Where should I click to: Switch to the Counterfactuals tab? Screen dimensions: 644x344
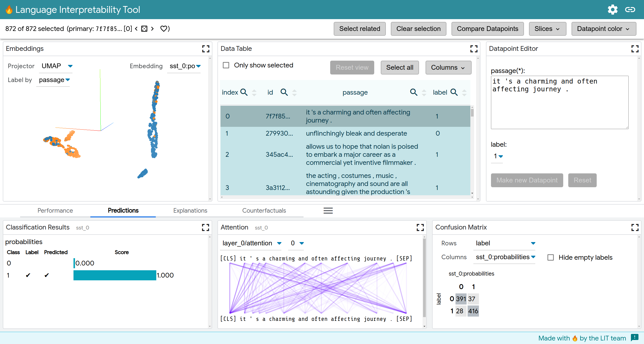tap(264, 210)
